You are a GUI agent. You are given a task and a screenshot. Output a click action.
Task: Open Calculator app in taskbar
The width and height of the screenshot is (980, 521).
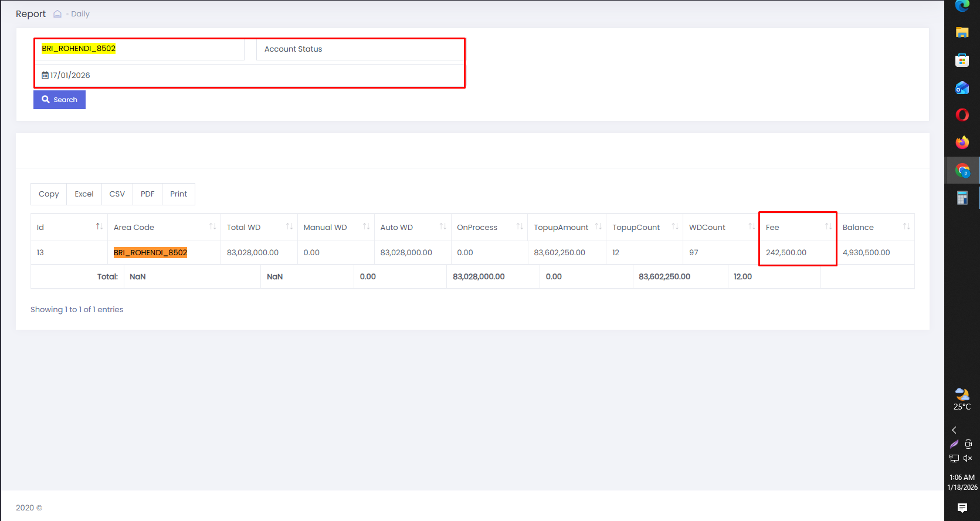click(x=962, y=198)
